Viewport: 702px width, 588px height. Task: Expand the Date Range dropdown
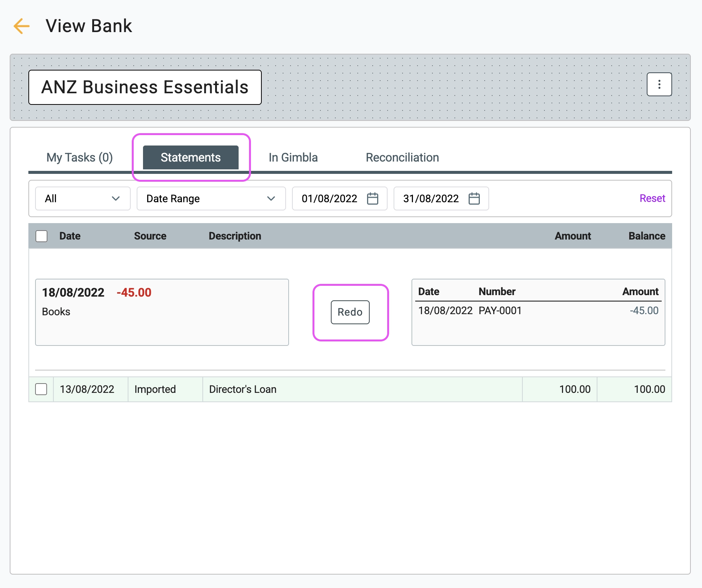[211, 198]
